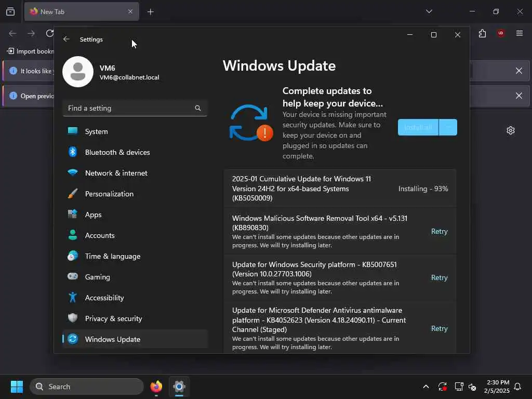Click Firefox back navigation arrow
The width and height of the screenshot is (532, 399).
pos(12,33)
